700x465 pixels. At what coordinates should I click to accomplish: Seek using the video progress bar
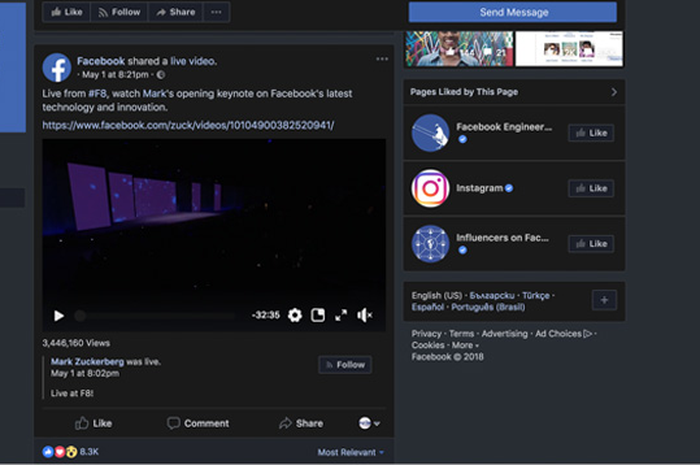click(155, 316)
